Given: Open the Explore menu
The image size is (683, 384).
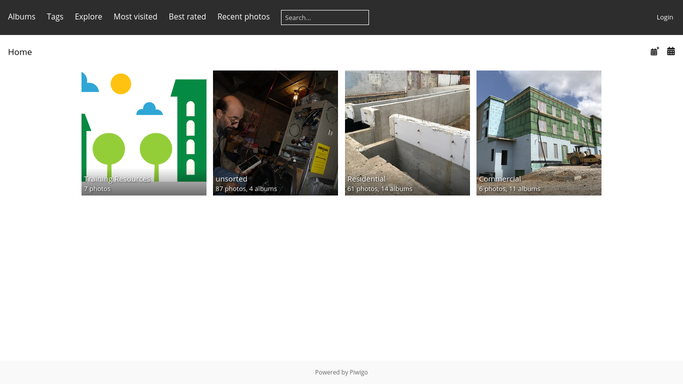Looking at the screenshot, I should [x=88, y=17].
